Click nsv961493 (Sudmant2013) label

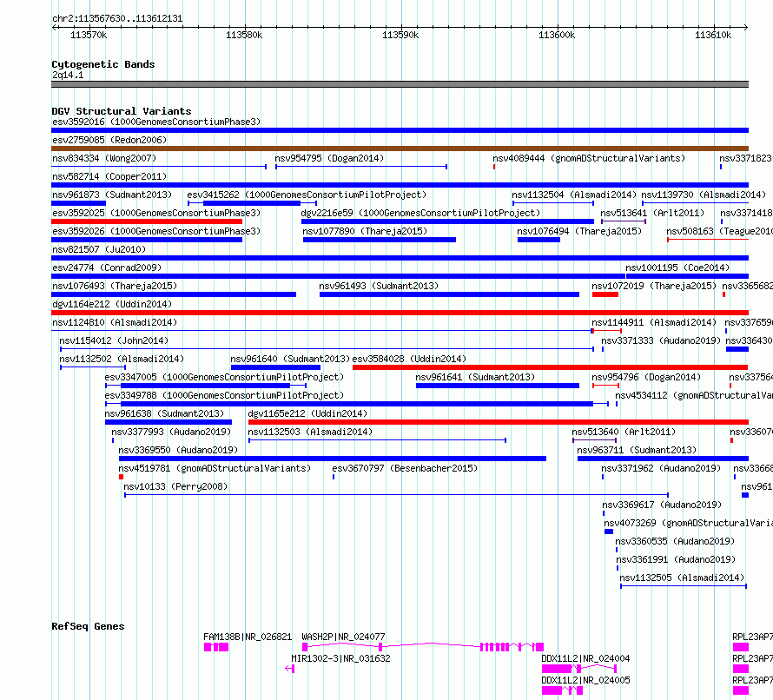tap(379, 286)
